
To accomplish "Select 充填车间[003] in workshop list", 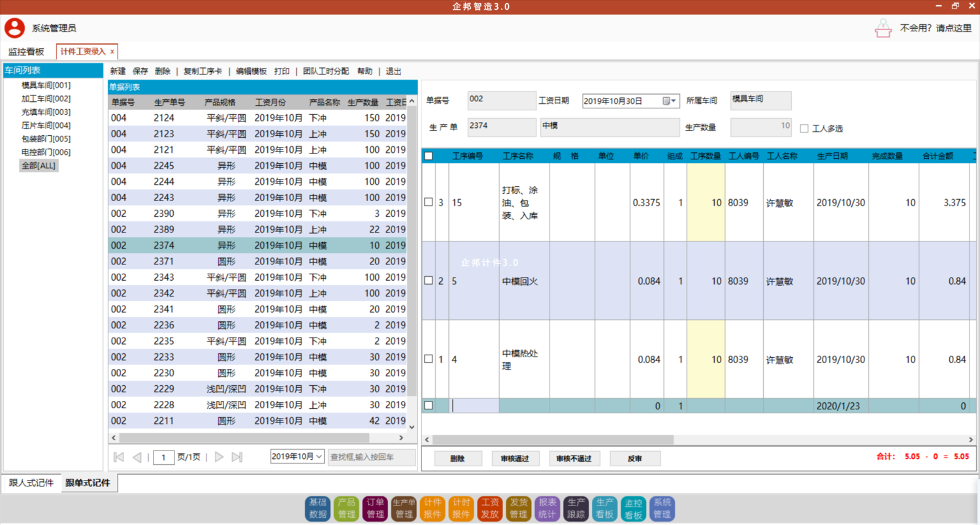I will click(46, 112).
